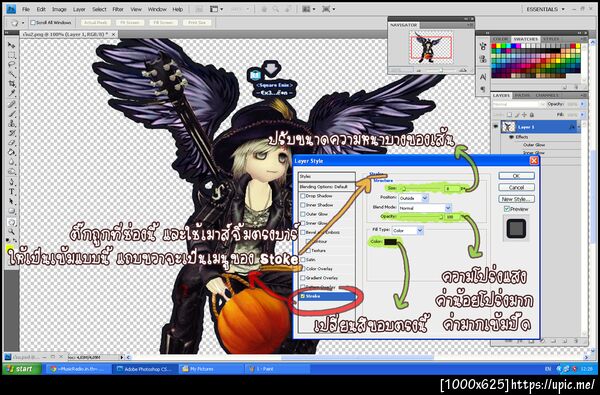Open the Screen Mode icon in application bar

click(x=326, y=9)
